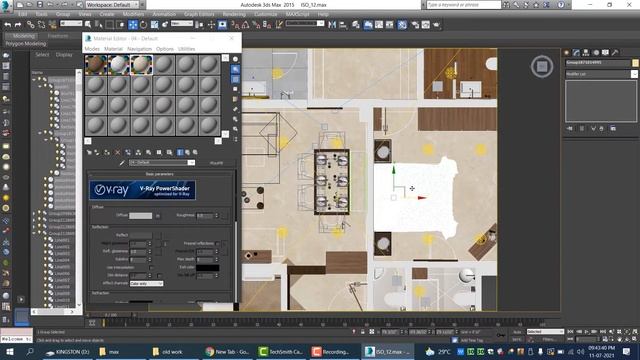Activate the Select and Move tool
The width and height of the screenshot is (640, 360).
tap(133, 25)
